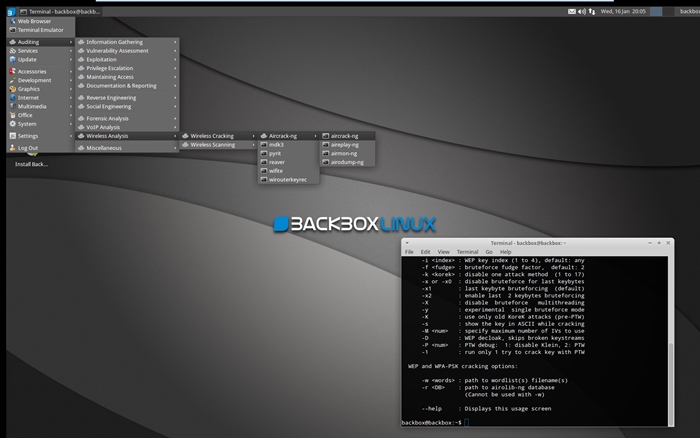
Task: Open the Internet category
Action: pos(41,98)
